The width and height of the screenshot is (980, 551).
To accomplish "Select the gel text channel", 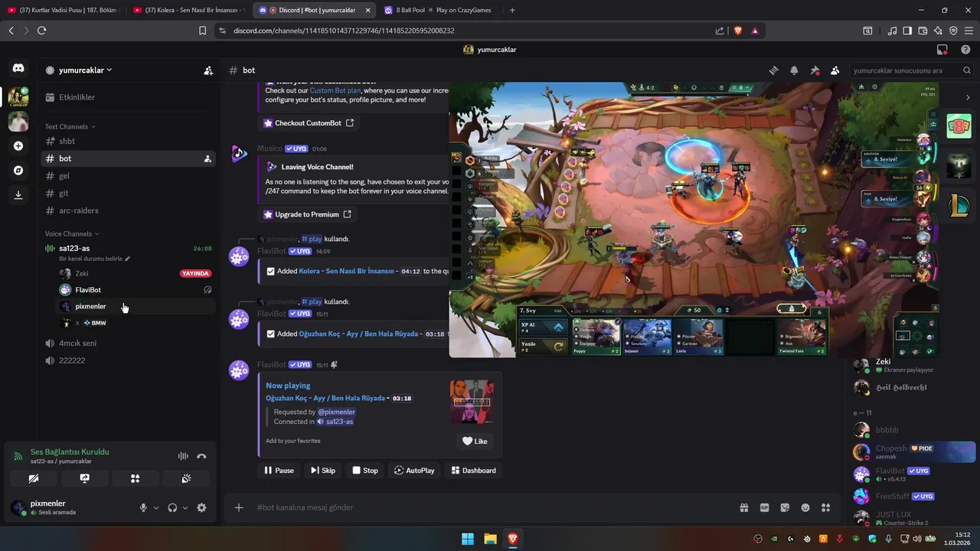I will pyautogui.click(x=127, y=176).
